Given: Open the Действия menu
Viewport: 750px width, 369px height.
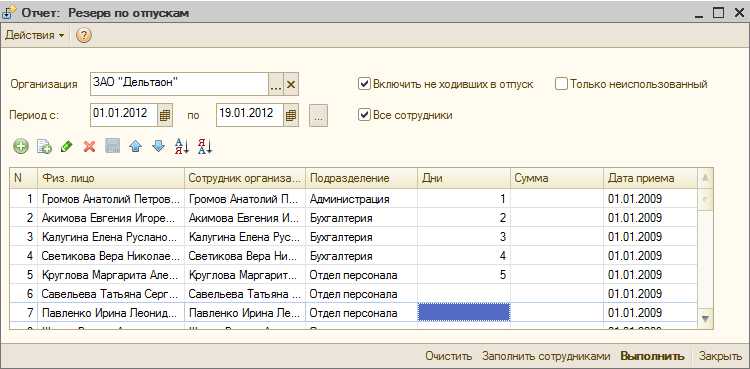Looking at the screenshot, I should tap(34, 35).
